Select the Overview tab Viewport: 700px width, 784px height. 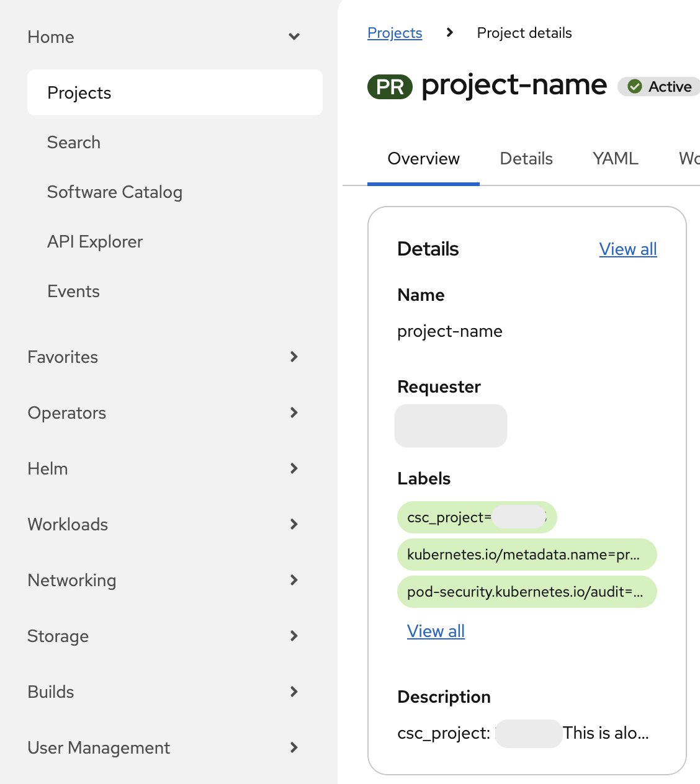pyautogui.click(x=423, y=159)
